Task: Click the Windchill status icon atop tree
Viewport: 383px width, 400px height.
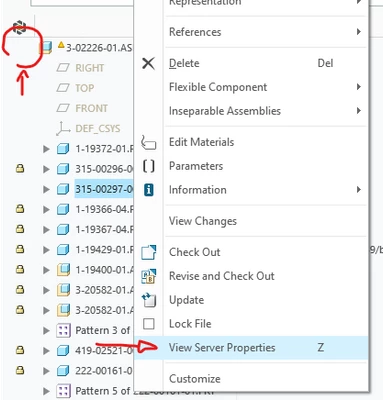Action: (19, 28)
